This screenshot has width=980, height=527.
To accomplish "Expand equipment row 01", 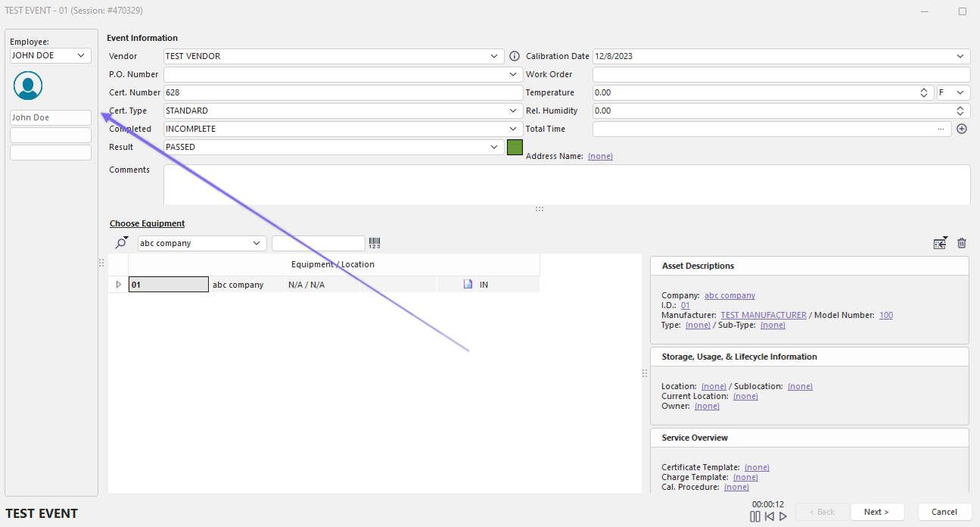I will (118, 285).
